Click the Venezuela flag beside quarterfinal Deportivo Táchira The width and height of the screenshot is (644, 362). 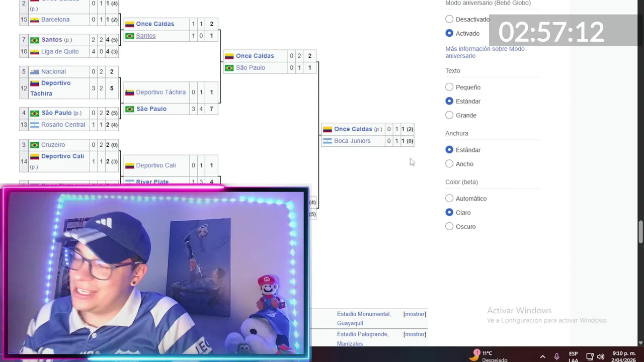[129, 93]
